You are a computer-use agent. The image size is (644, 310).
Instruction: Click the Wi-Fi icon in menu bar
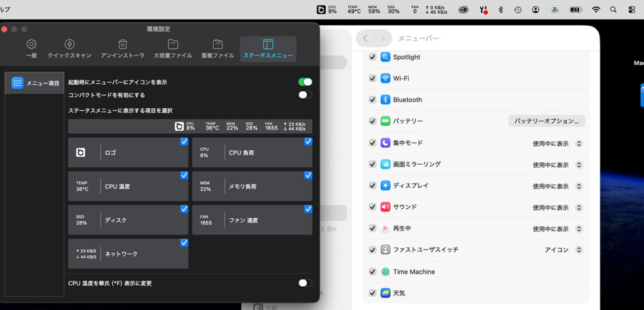596,10
